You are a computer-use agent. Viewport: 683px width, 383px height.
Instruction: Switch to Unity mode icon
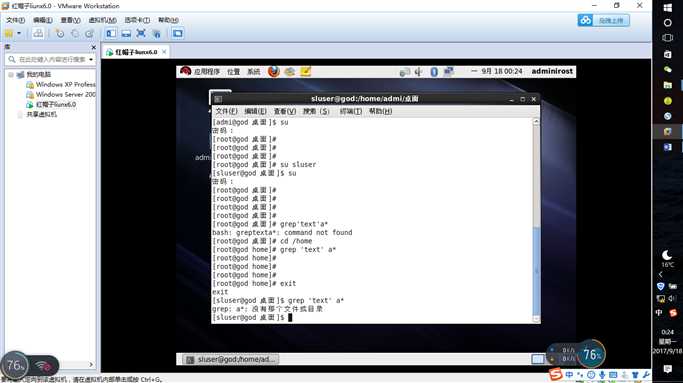(x=156, y=34)
